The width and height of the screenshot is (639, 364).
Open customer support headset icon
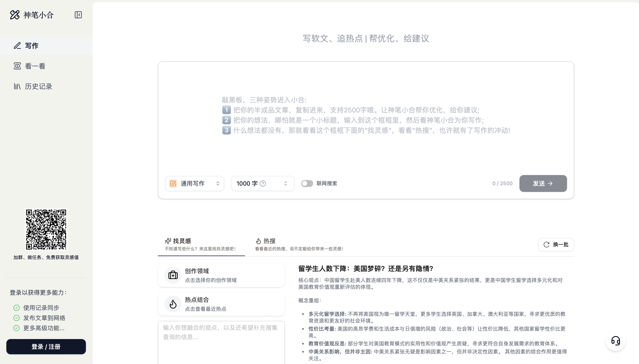(616, 341)
